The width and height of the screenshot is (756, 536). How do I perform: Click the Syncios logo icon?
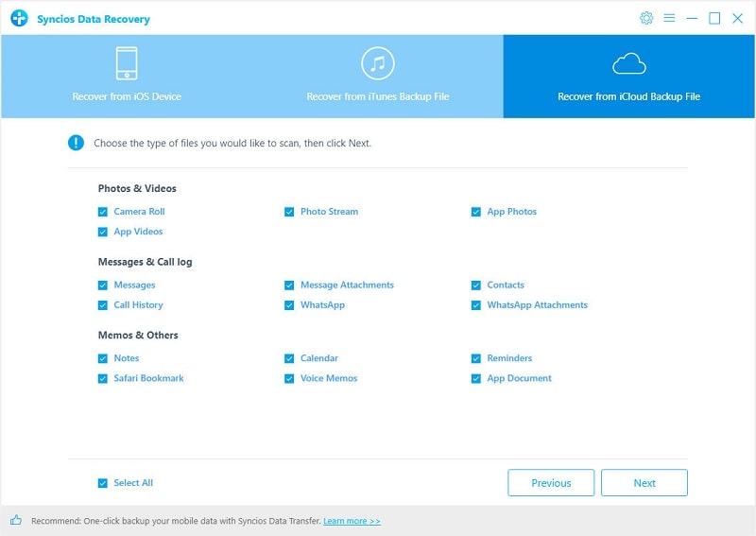click(x=19, y=18)
